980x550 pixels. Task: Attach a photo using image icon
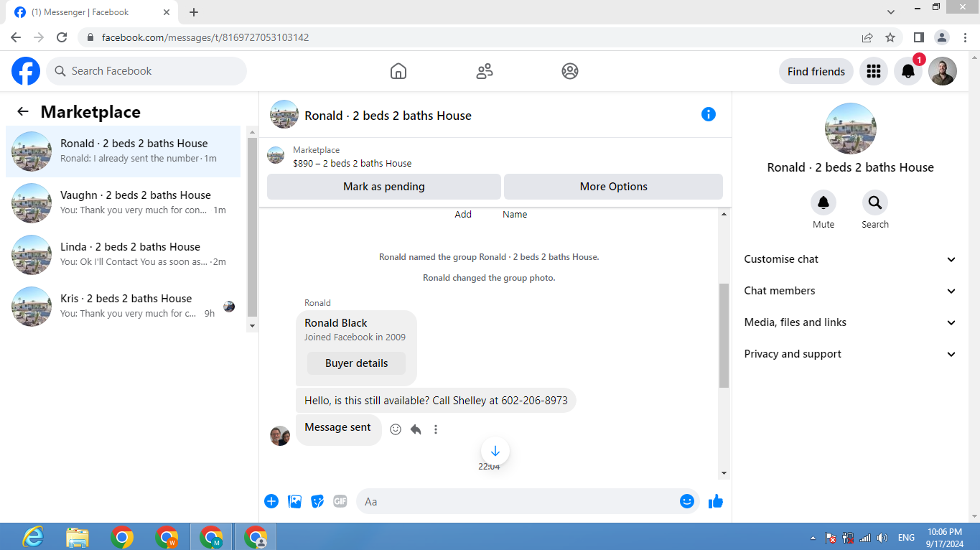[294, 501]
